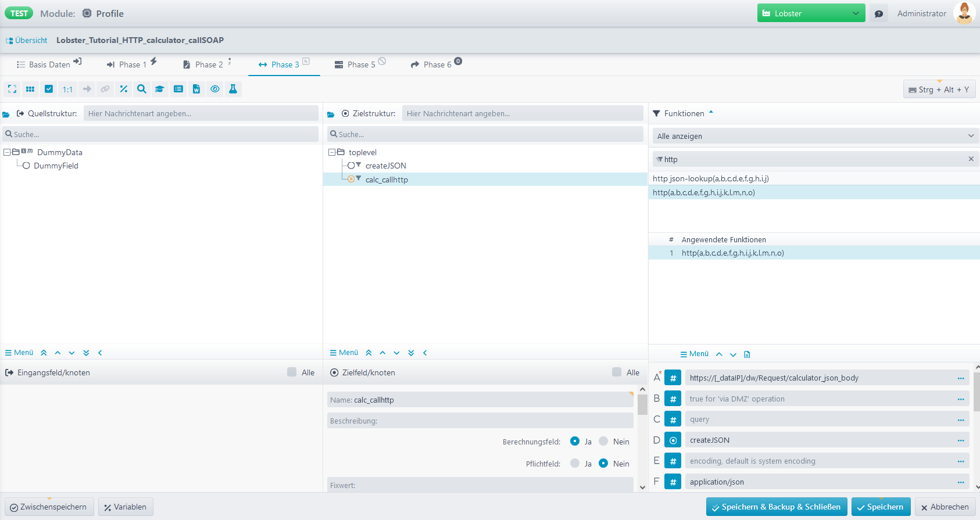The height and width of the screenshot is (520, 980).
Task: Check the Alle box for Zielfeld/knoten
Action: coord(617,372)
